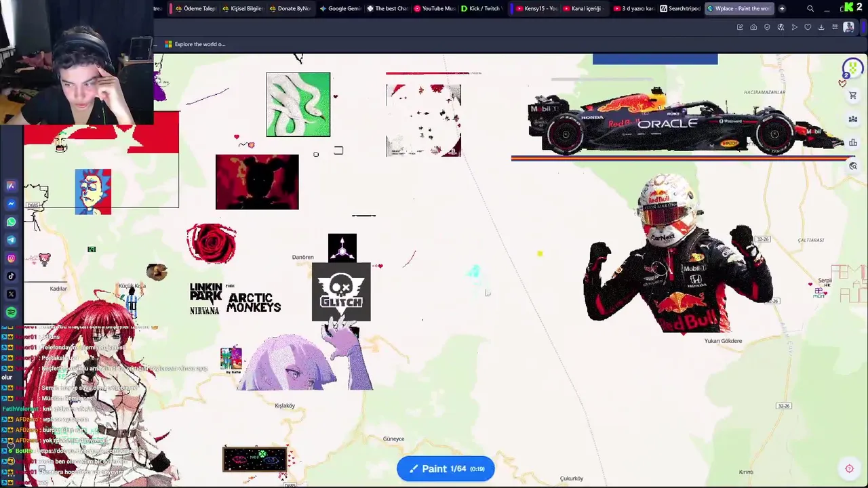
Task: Open Messenger in the browser sidebar
Action: [11, 203]
